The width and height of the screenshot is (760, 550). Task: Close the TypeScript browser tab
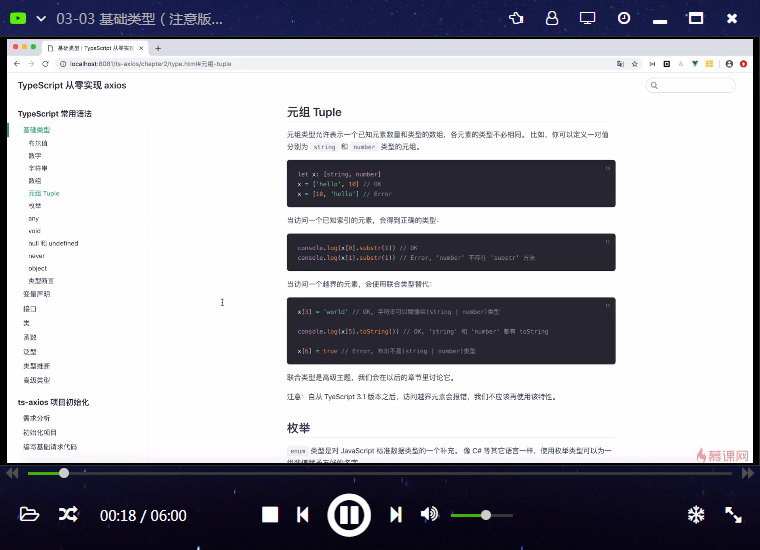(141, 48)
